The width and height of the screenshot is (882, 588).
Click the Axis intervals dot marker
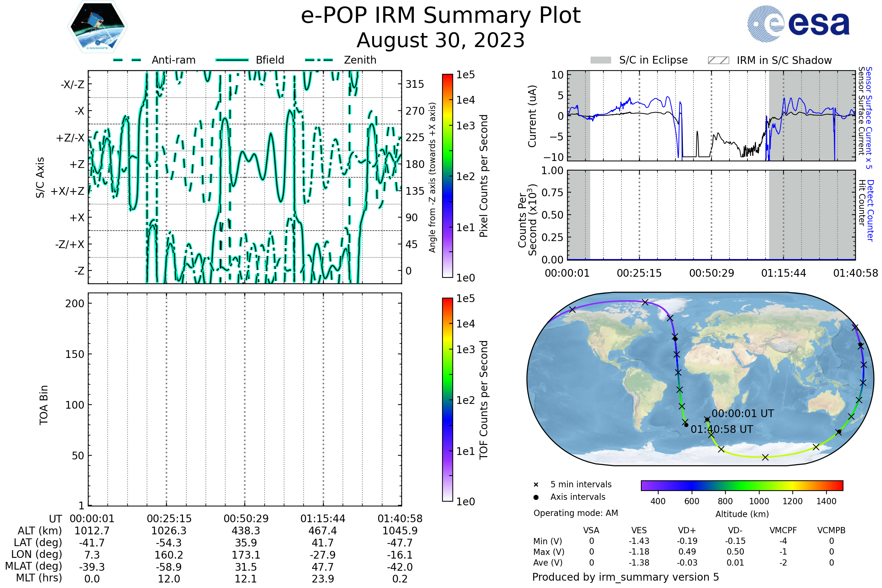[536, 497]
